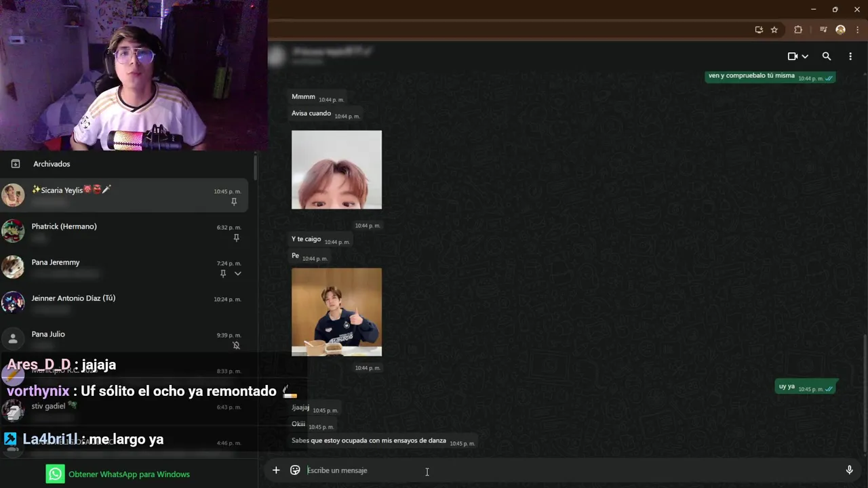
Task: Open Phatrick (Hermano) profile picture
Action: pos(13,231)
